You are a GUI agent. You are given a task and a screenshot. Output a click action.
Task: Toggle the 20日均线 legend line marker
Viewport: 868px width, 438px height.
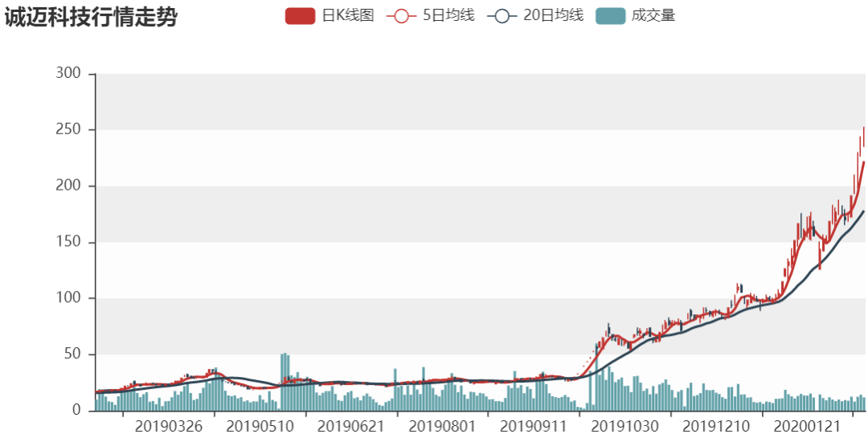click(x=502, y=15)
